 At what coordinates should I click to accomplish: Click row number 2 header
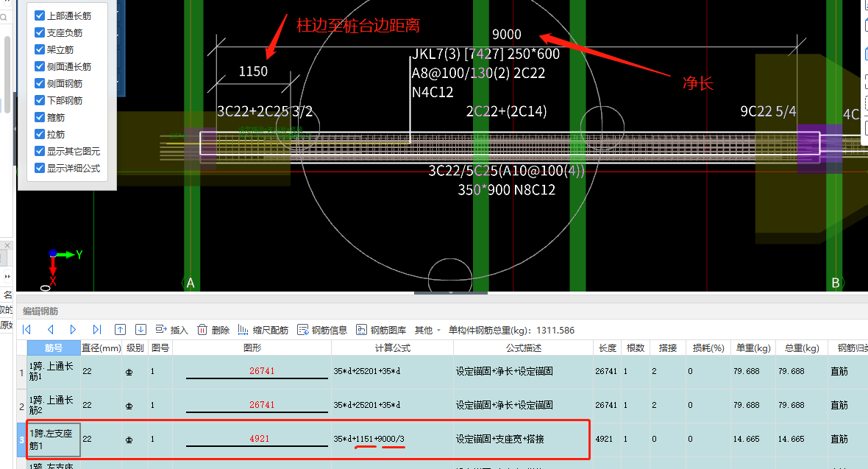pyautogui.click(x=21, y=406)
